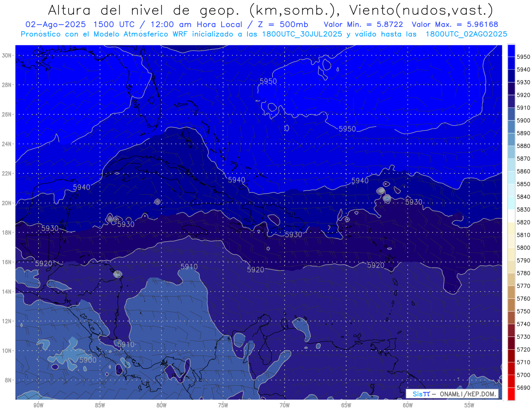The image size is (532, 411).
Task: Click the color bar legend value 5790
Action: pos(524,260)
